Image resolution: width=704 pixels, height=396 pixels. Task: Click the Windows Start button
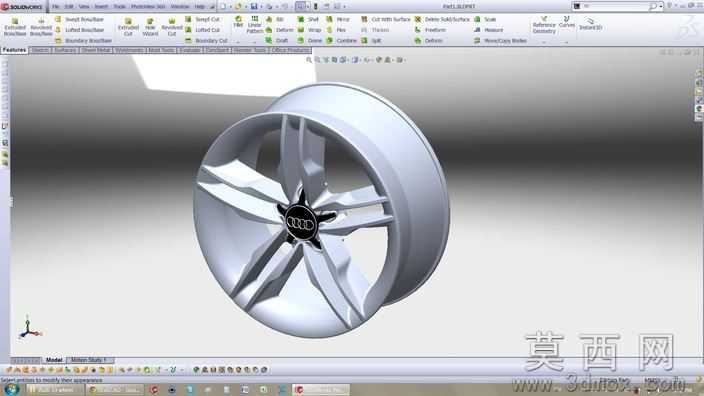[11, 389]
